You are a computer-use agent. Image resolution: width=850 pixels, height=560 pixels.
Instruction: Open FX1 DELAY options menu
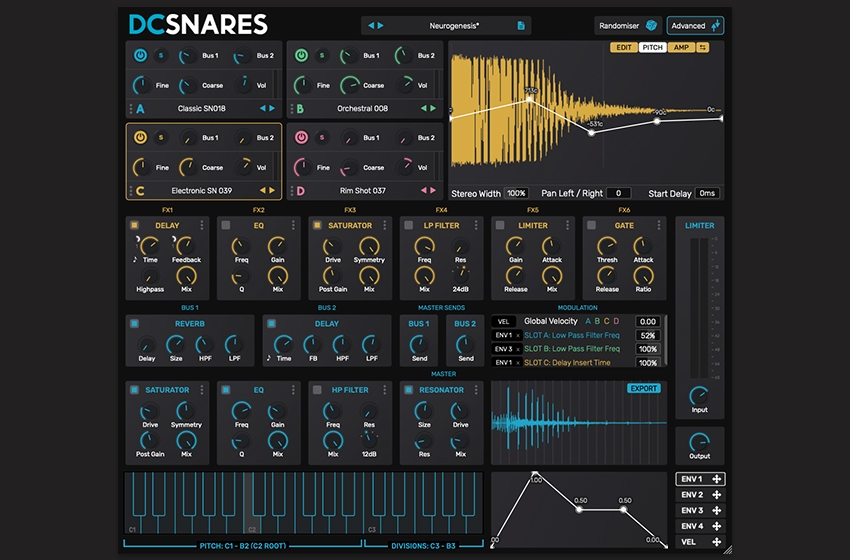point(202,225)
